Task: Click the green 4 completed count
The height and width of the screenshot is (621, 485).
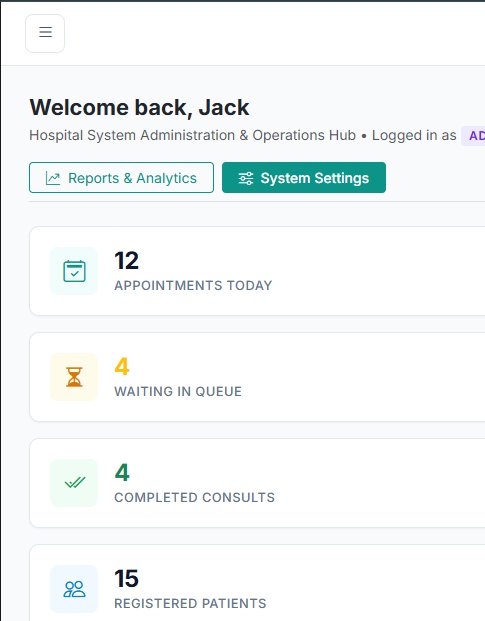Action: [x=122, y=472]
